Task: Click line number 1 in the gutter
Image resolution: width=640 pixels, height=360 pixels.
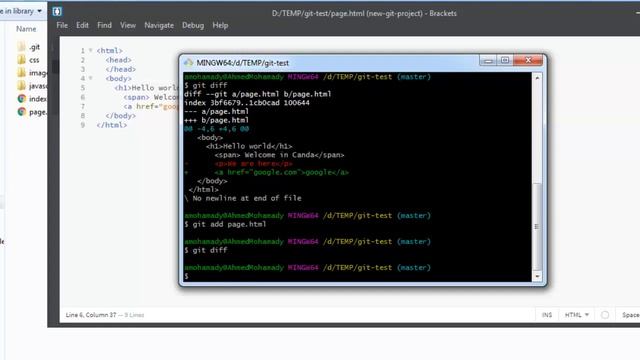Action: click(x=82, y=51)
